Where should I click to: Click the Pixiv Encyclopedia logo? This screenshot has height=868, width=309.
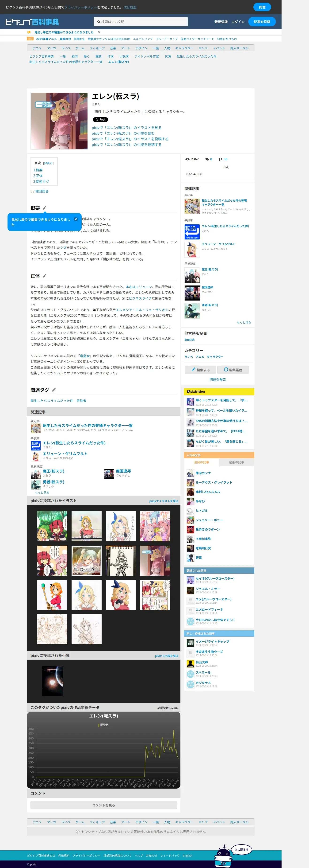32,22
